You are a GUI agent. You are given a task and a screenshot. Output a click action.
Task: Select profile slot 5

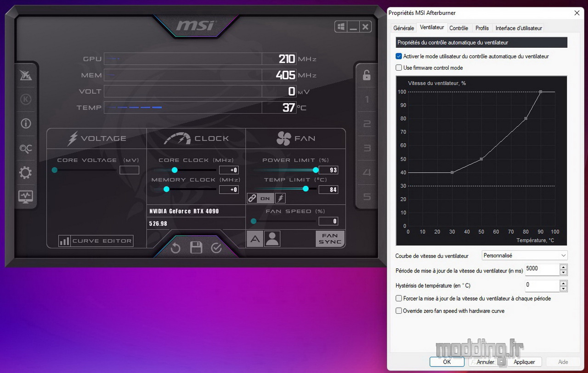[367, 197]
